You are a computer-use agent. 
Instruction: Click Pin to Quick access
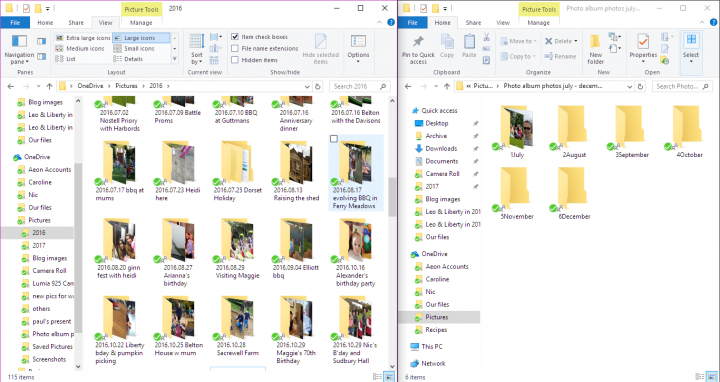418,50
